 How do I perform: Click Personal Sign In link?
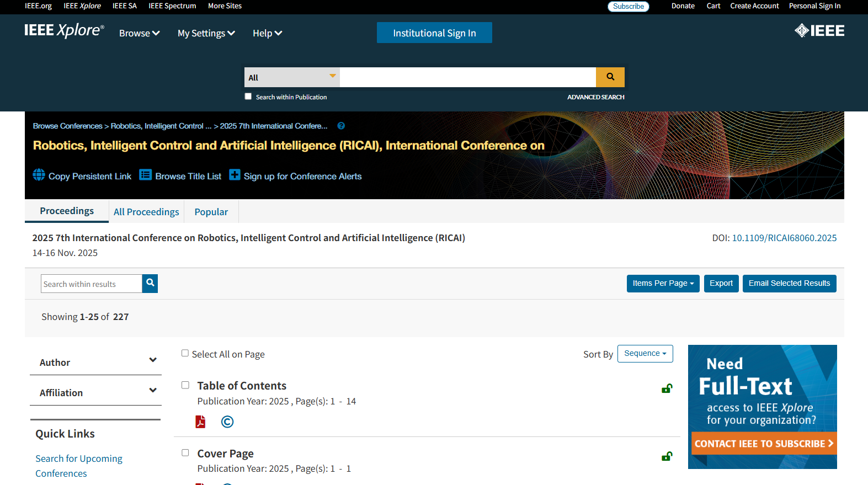click(x=814, y=6)
